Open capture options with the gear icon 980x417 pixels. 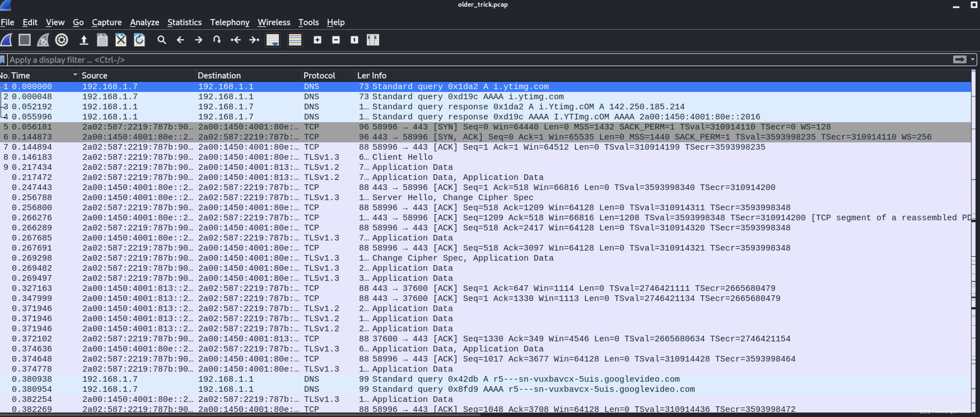(62, 40)
